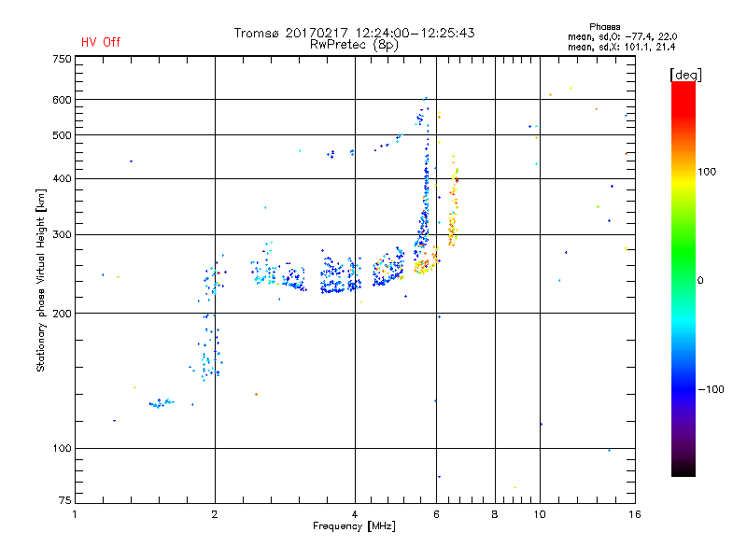Pick the black bottom of the colorbar
747x560 pixels.
click(683, 471)
